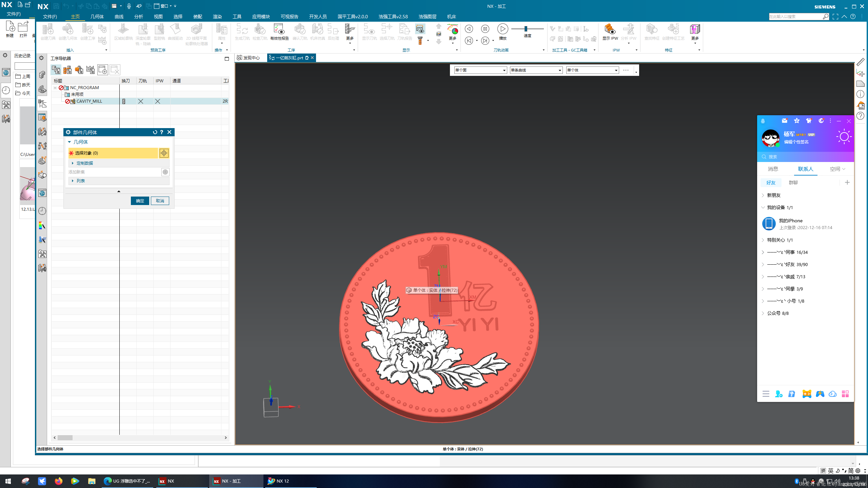Open the 分析 ribbon tab
Image resolution: width=868 pixels, height=488 pixels.
(x=139, y=17)
